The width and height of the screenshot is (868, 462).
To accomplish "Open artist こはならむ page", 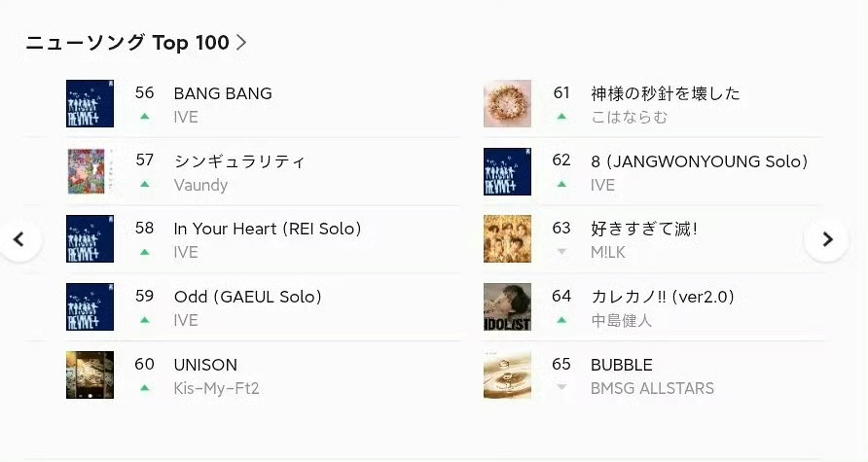I will pyautogui.click(x=630, y=117).
